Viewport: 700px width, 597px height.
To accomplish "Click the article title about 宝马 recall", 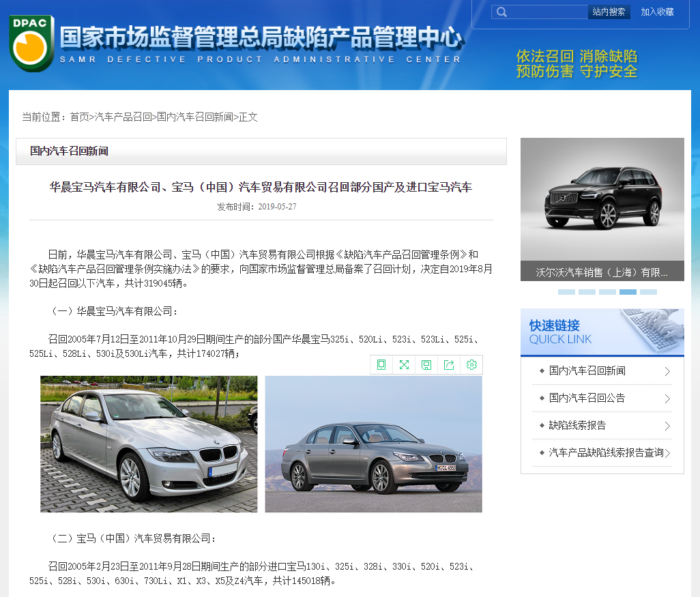I will tap(261, 187).
